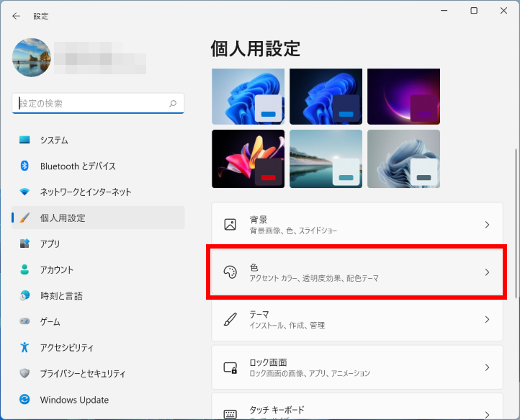Screen dimensions: 520x420
Task: Apply the dark blue bloom theme thumbnail
Action: [x=326, y=97]
